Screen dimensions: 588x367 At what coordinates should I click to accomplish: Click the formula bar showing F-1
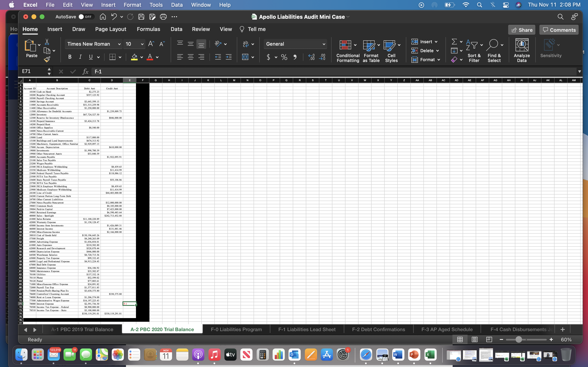(x=219, y=71)
